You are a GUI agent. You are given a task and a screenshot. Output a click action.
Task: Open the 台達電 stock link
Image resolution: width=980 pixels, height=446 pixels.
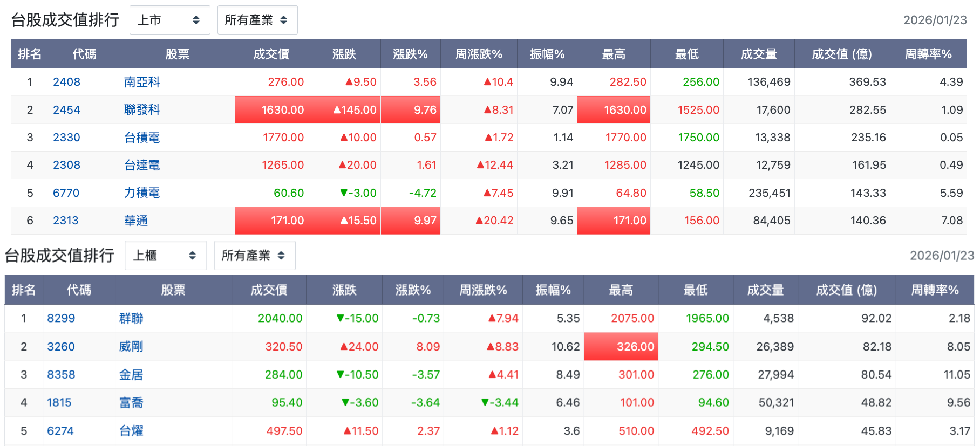pyautogui.click(x=142, y=165)
